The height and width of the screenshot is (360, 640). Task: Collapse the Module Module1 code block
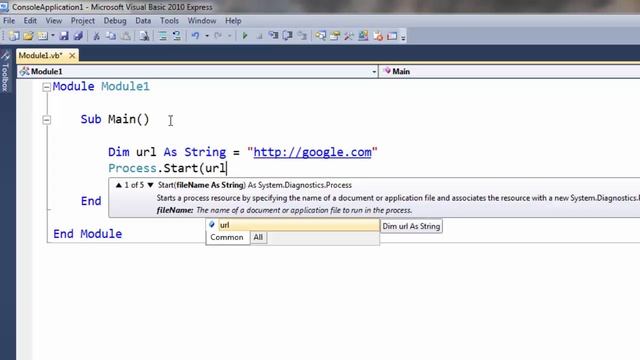coord(47,87)
